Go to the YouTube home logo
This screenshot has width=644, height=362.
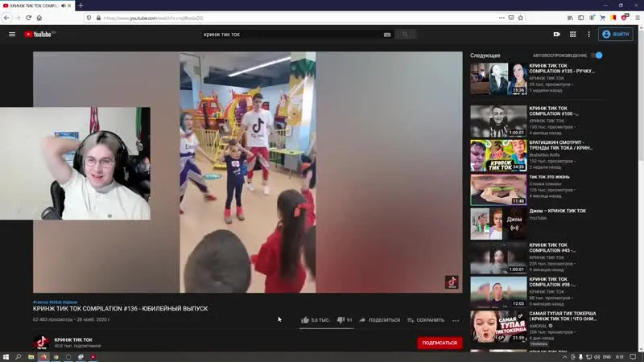coord(39,35)
